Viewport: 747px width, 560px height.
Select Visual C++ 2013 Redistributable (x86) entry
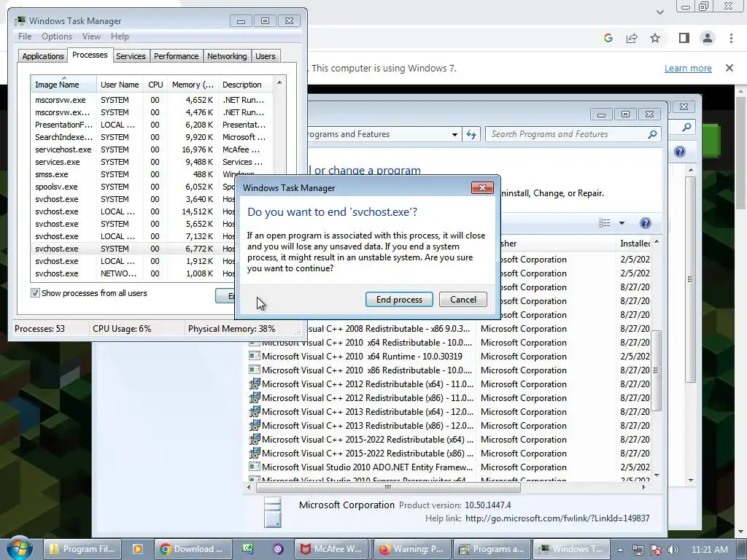(x=362, y=426)
